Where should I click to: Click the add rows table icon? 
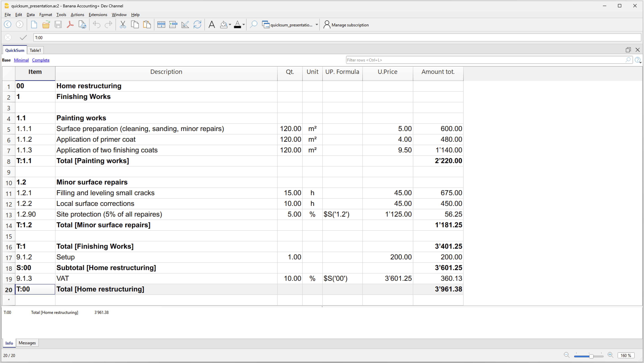(161, 25)
